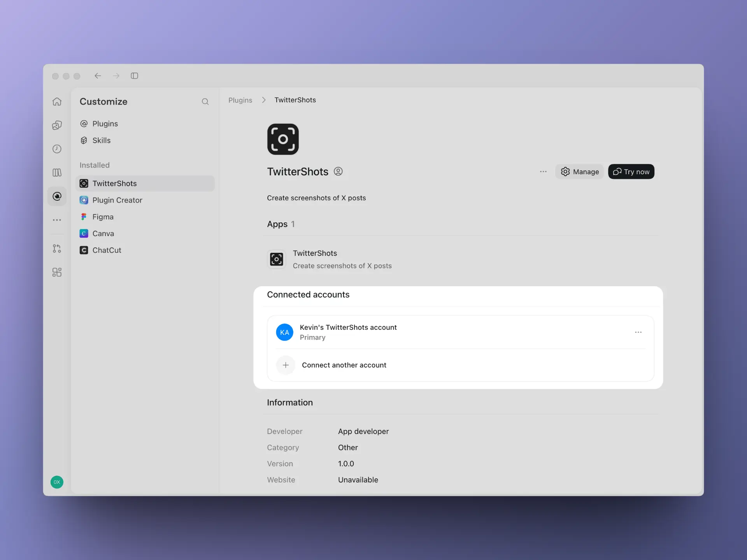Open the chats icon in the rail
The height and width of the screenshot is (560, 747).
coord(57,125)
